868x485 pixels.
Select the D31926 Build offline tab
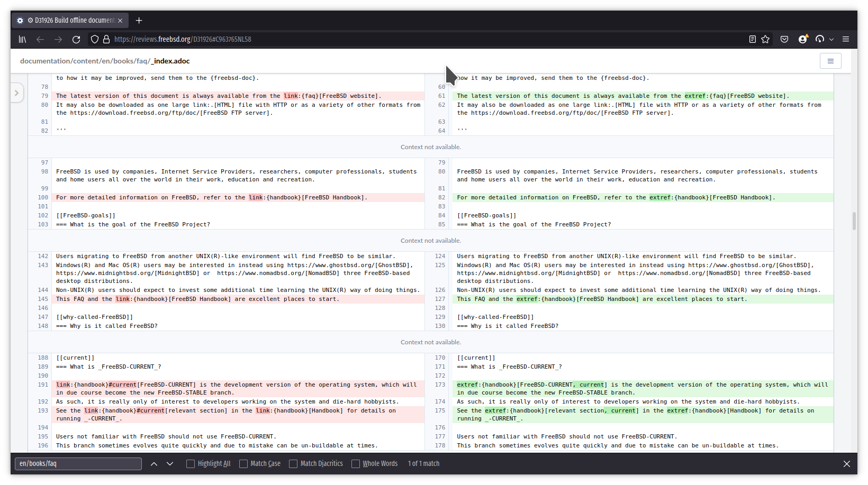[70, 21]
